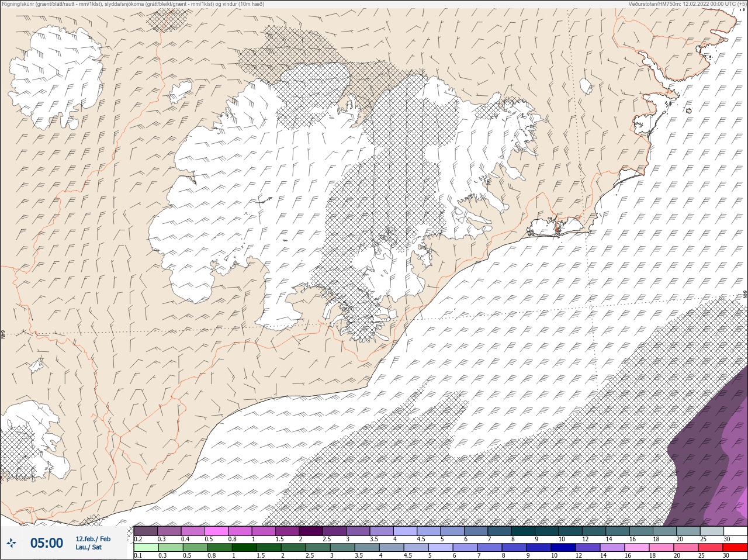Viewport: 748px width, 560px height.
Task: Click the 'Lau./ Sat' weekday label
Action: pos(89,547)
